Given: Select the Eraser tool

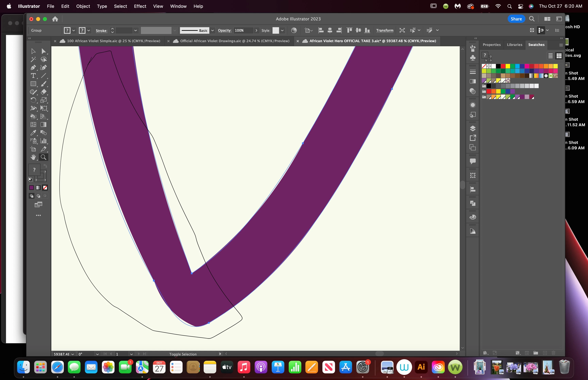Looking at the screenshot, I should click(x=44, y=92).
